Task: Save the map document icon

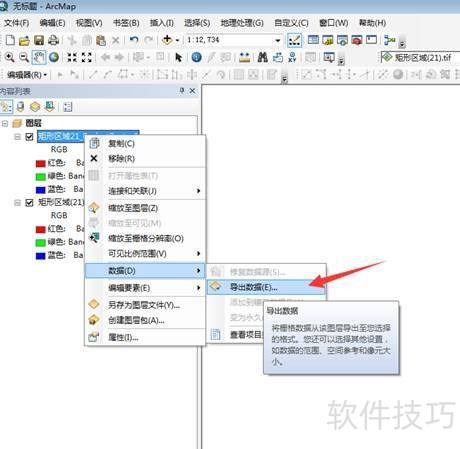Action: [39, 40]
